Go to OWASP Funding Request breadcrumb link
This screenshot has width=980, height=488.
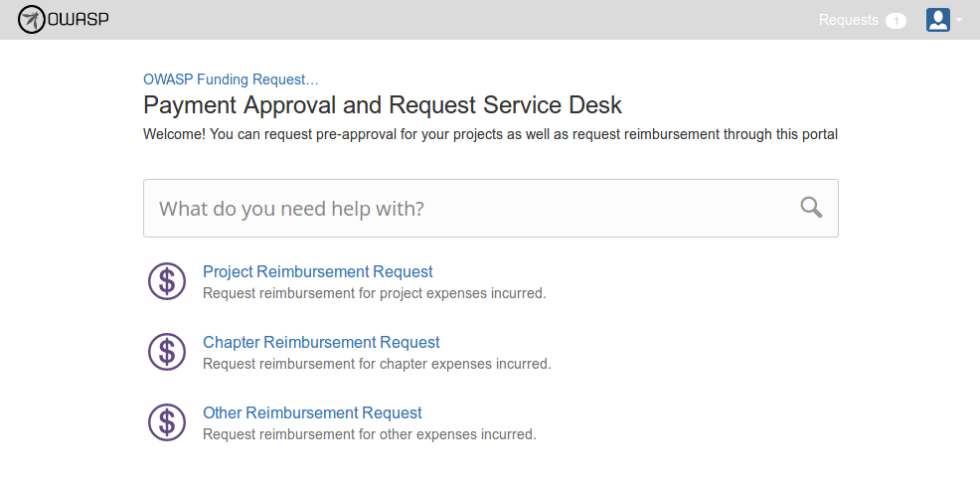tap(231, 80)
